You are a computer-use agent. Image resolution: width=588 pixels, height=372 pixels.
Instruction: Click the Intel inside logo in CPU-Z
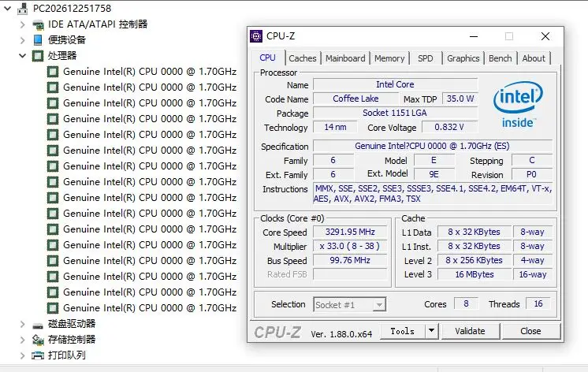click(519, 105)
